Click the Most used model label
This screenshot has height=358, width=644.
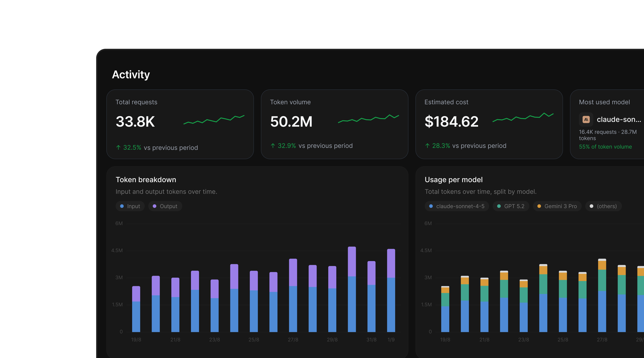click(x=604, y=102)
